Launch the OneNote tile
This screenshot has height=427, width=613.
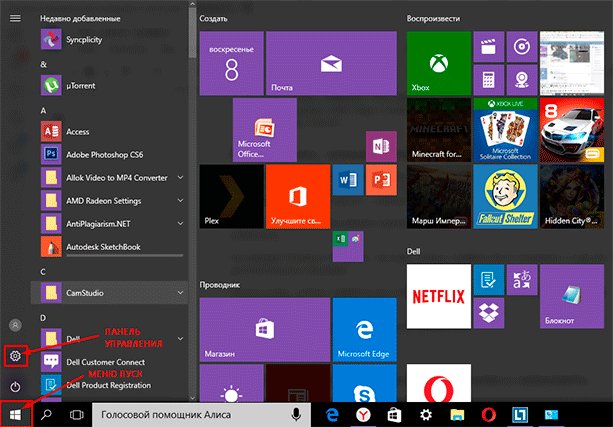(x=381, y=147)
